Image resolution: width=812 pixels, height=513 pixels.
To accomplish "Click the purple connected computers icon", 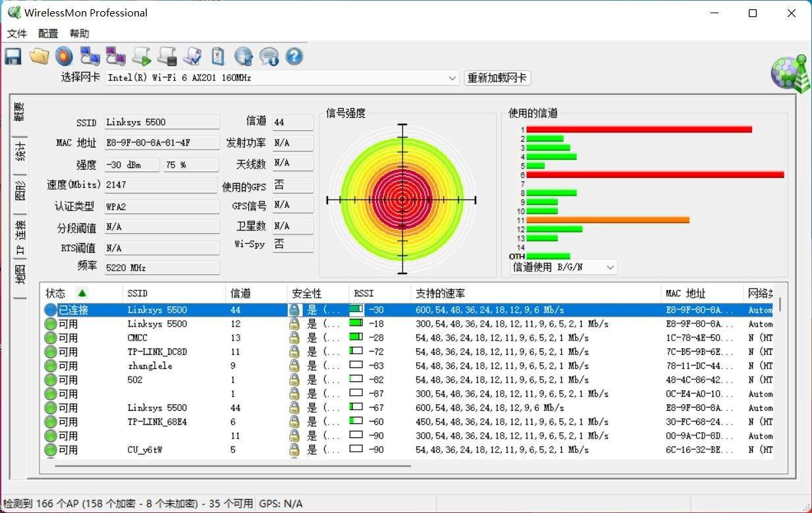I will pos(115,56).
